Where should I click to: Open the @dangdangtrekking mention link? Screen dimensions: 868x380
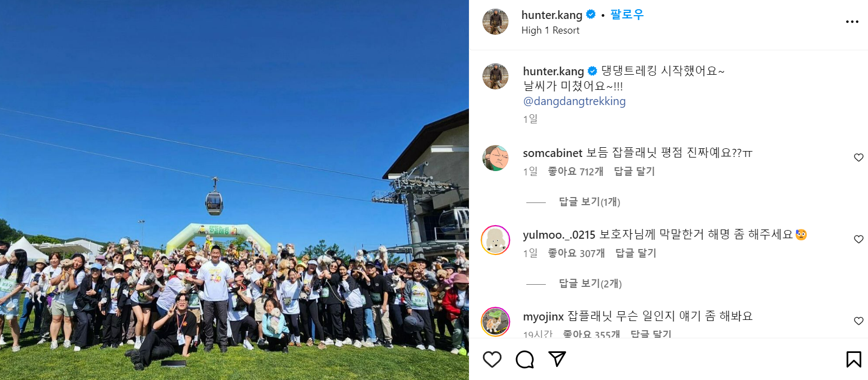point(574,101)
